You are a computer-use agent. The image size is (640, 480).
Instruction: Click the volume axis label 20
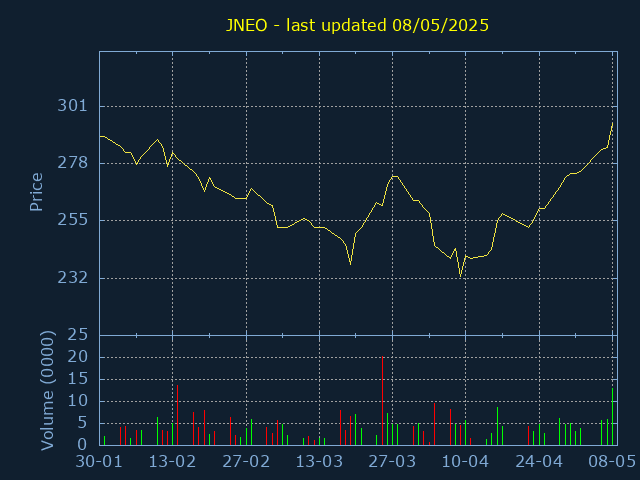click(x=78, y=358)
